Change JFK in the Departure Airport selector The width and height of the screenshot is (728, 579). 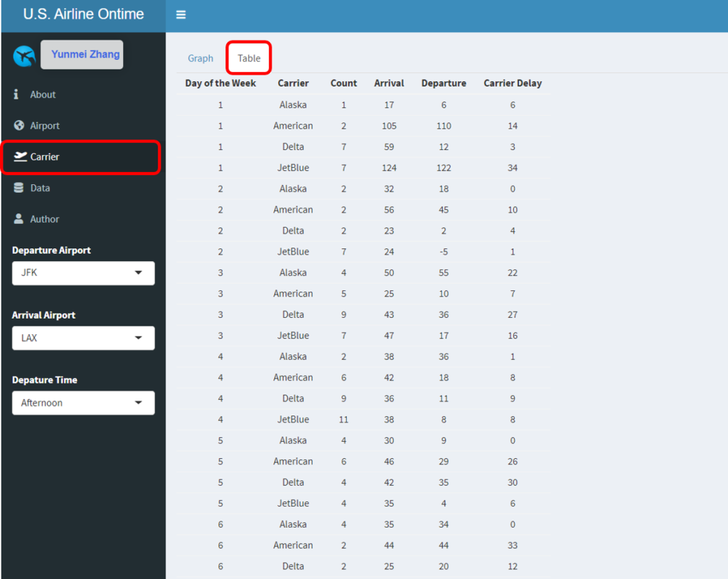(82, 273)
